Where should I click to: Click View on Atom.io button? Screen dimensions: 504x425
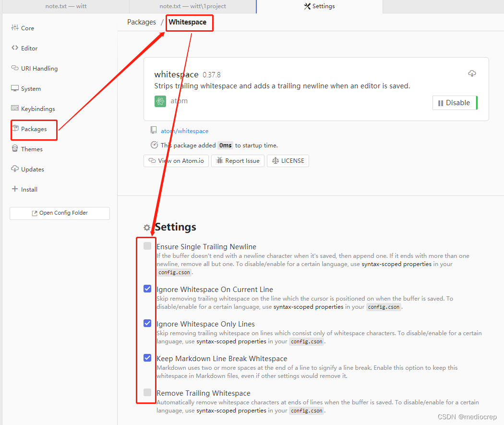click(x=176, y=161)
